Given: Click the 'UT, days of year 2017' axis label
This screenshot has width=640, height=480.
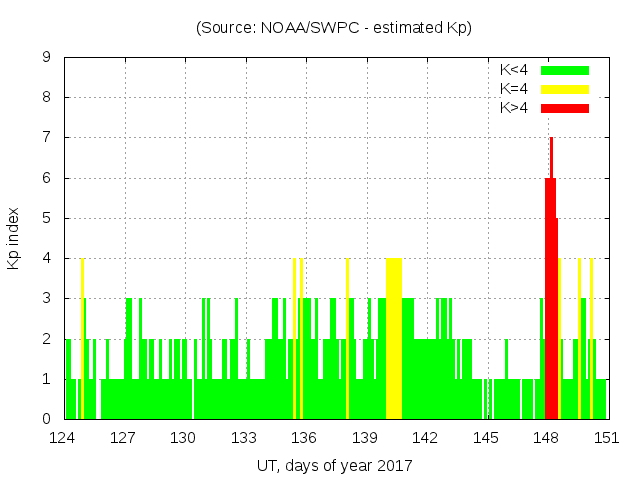Looking at the screenshot, I should (x=334, y=465).
